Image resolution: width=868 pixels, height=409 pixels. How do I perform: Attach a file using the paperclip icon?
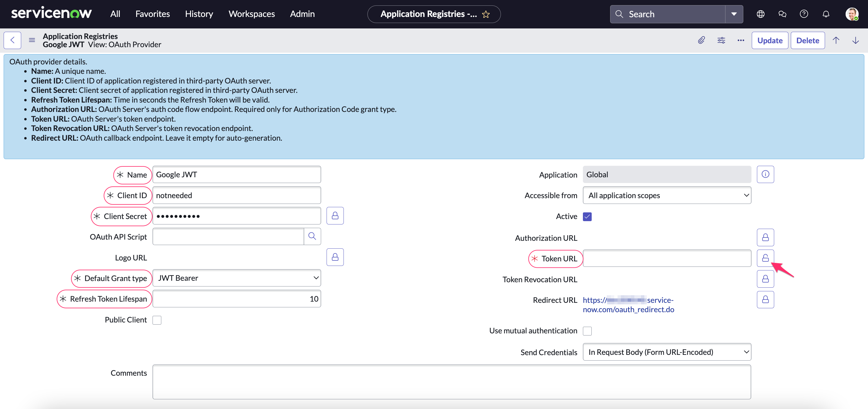702,40
